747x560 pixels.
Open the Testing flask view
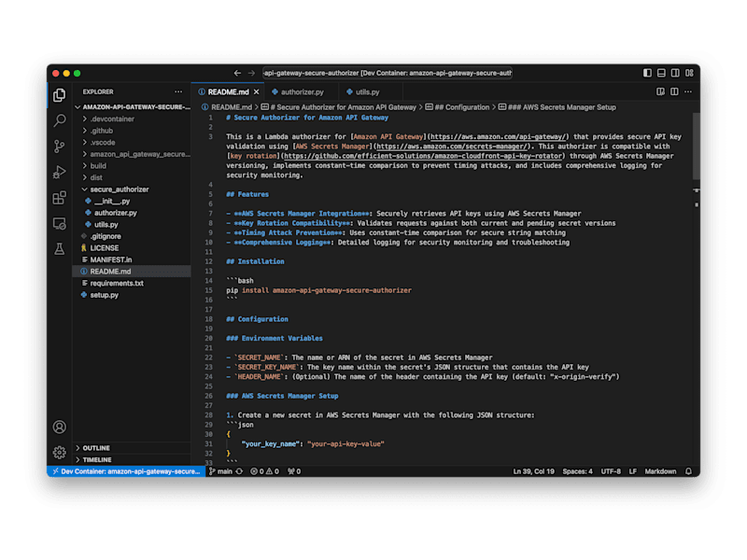click(x=60, y=248)
